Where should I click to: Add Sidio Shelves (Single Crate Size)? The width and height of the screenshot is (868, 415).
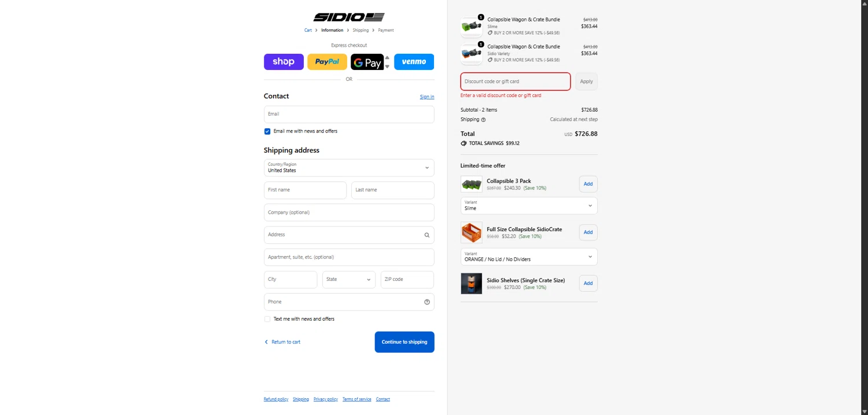tap(588, 283)
